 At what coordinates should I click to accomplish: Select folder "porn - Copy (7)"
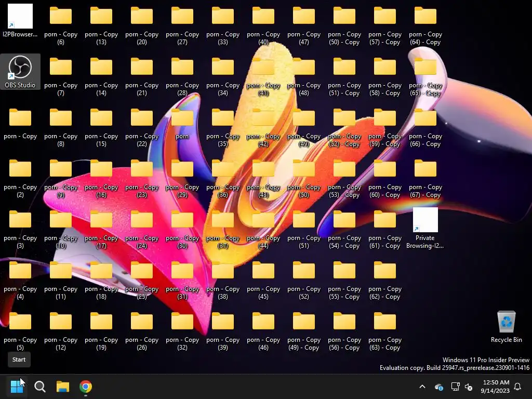[x=61, y=77]
